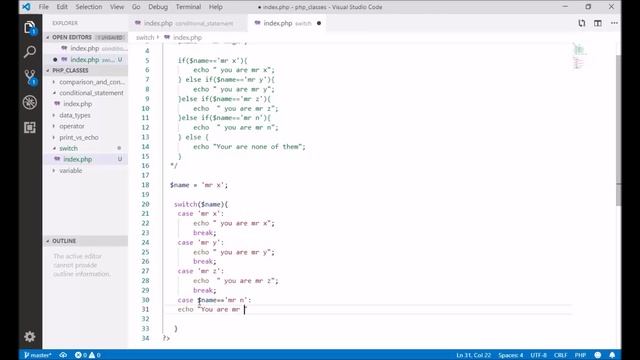Collapse the Outline section
This screenshot has height=360, width=640.
tap(85, 241)
